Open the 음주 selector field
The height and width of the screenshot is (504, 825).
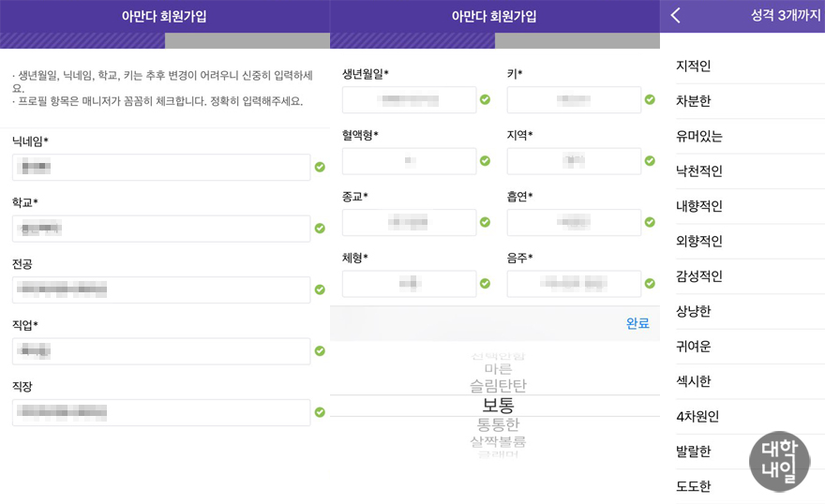[574, 284]
